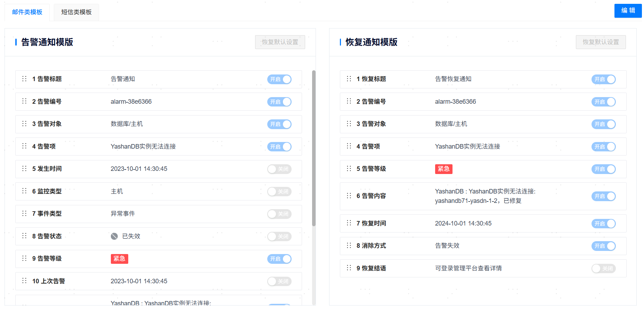Click the drag handle beside 恢复标题 row

(x=349, y=79)
